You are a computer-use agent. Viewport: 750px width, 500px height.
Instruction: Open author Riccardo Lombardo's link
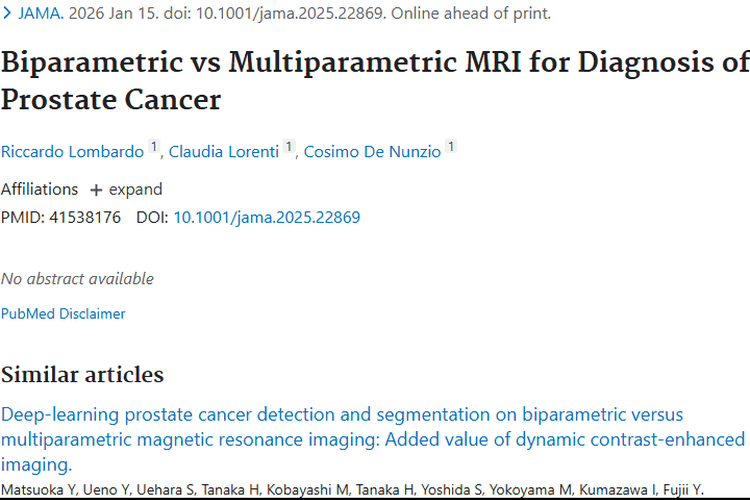[x=73, y=152]
